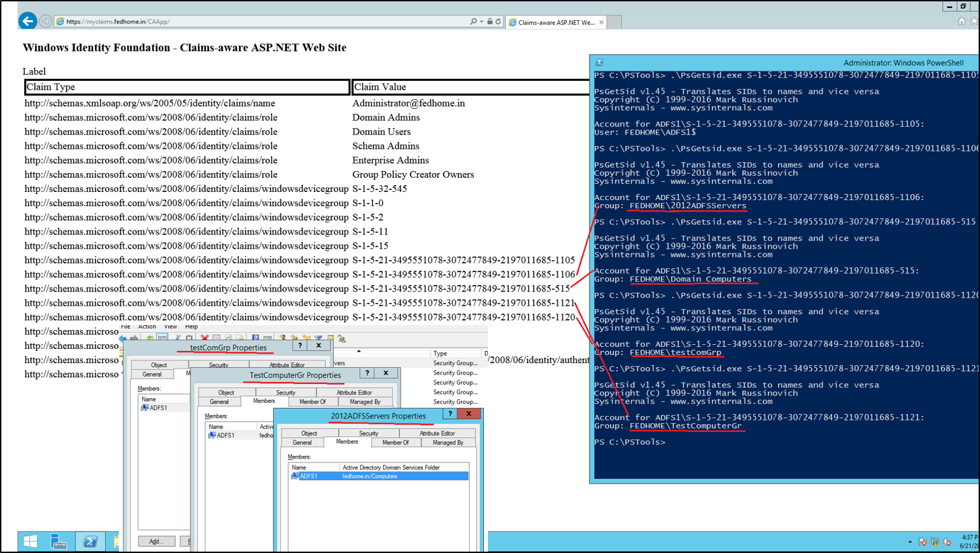The width and height of the screenshot is (980, 553).
Task: Click the Claim Value table header
Action: pyautogui.click(x=470, y=87)
